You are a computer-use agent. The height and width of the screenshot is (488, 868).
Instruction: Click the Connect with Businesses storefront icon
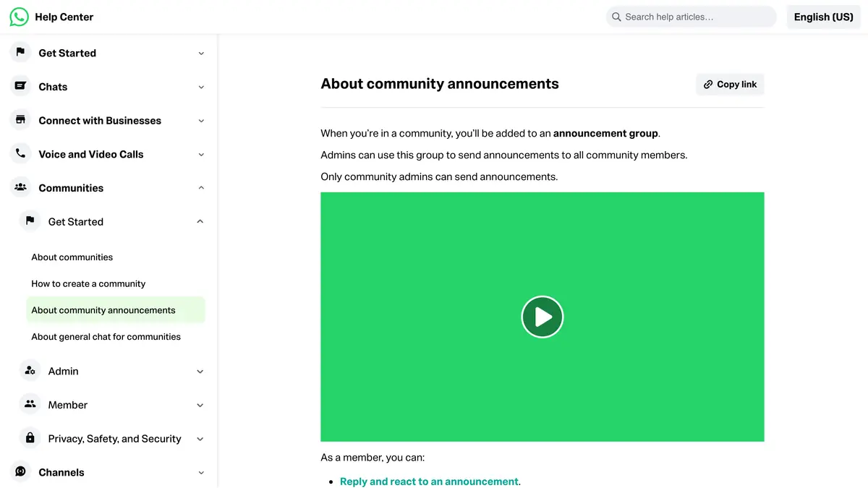point(20,120)
